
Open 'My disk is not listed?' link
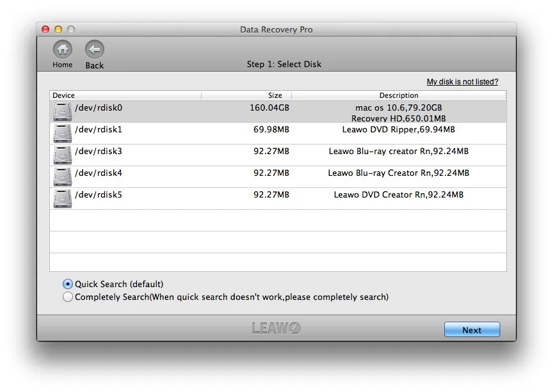pos(462,82)
